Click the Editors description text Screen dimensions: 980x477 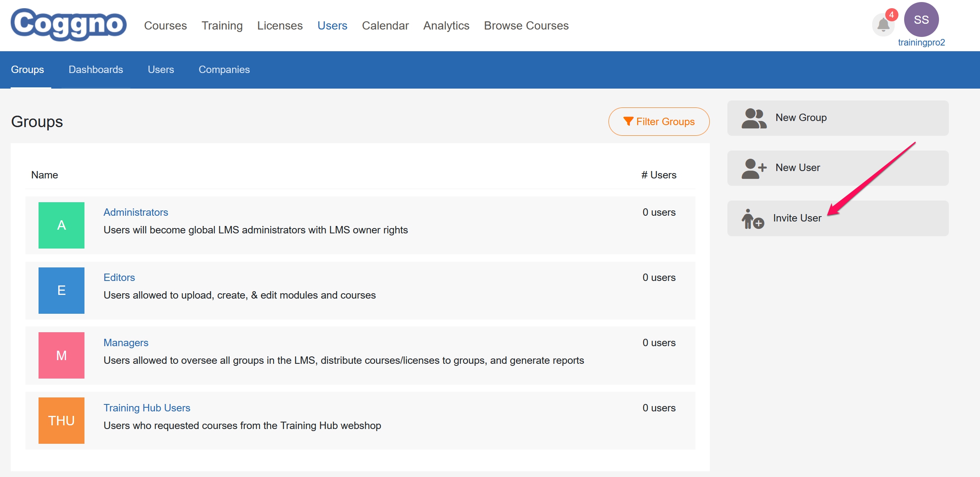point(239,295)
